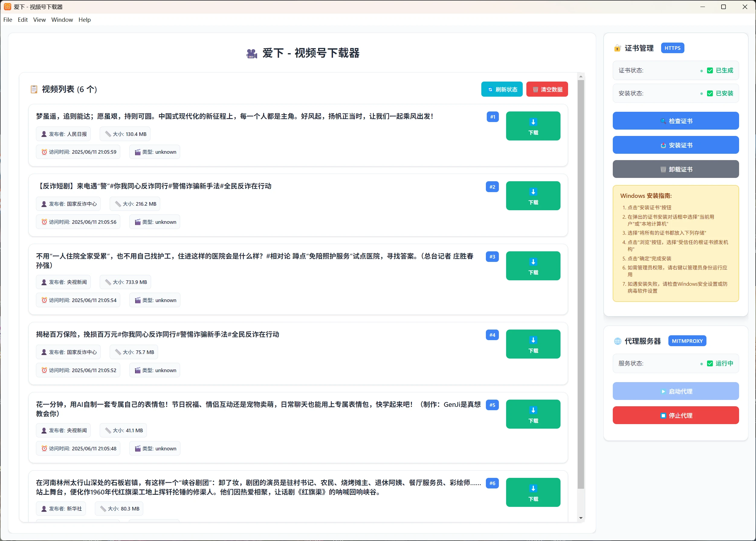Click the clock icon beside 访问时间 2025/06/11 21:05:59

tap(44, 152)
